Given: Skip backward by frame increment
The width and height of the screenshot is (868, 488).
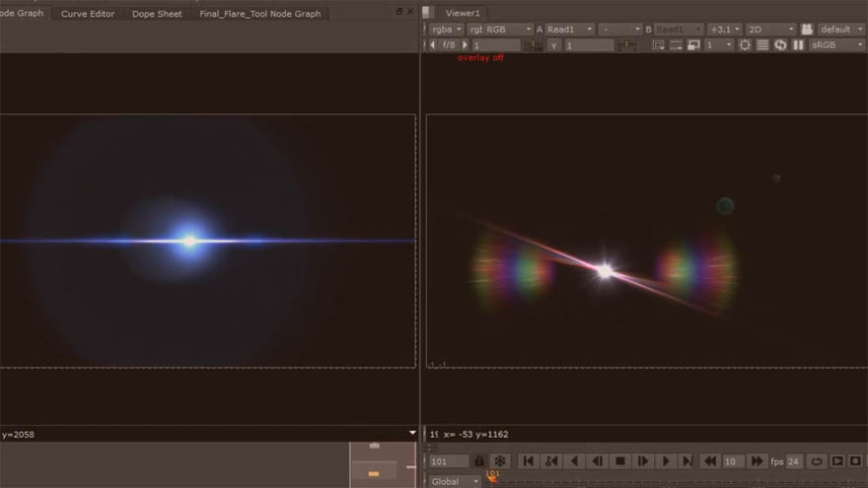Looking at the screenshot, I should click(x=710, y=461).
